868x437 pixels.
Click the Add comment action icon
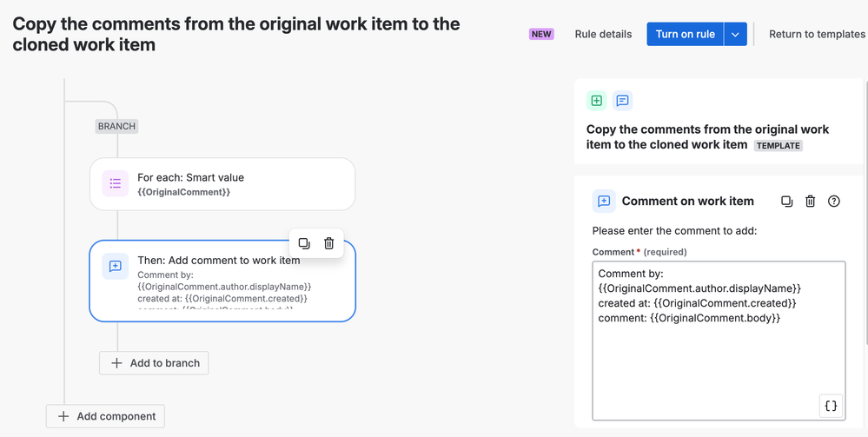[116, 266]
